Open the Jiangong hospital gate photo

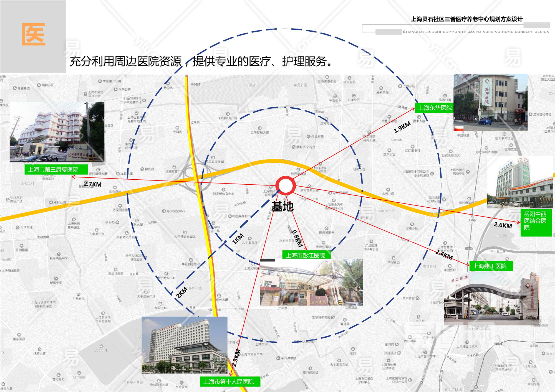pyautogui.click(x=491, y=298)
